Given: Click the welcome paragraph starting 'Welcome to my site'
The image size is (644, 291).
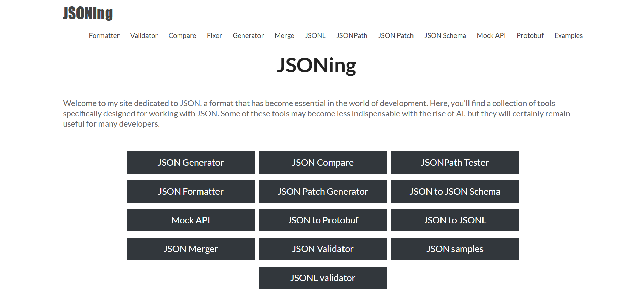Looking at the screenshot, I should [x=317, y=113].
